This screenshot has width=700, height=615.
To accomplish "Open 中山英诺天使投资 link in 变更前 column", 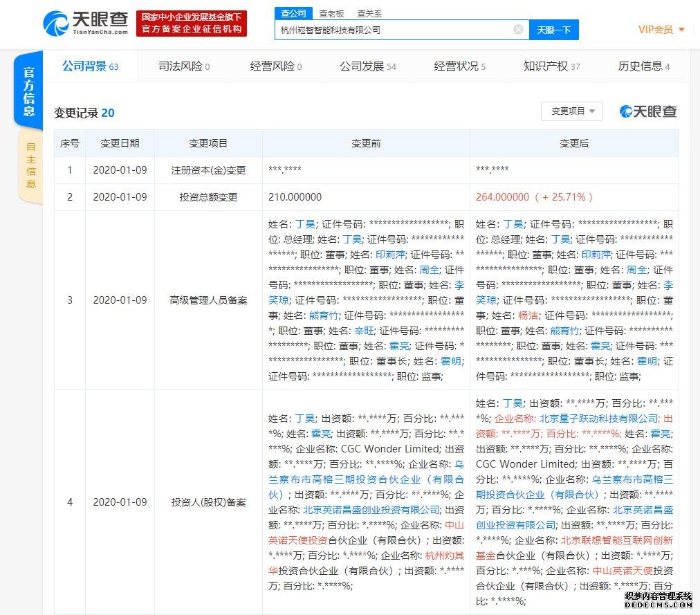I will 366,533.
